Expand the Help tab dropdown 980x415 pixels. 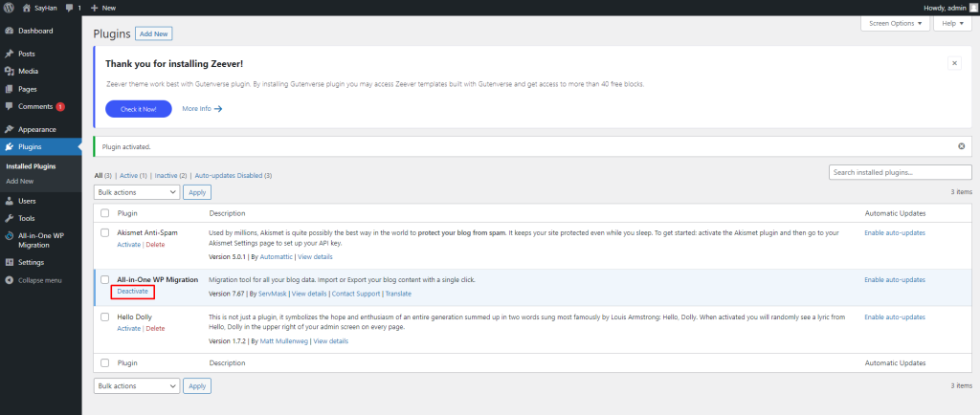point(950,23)
